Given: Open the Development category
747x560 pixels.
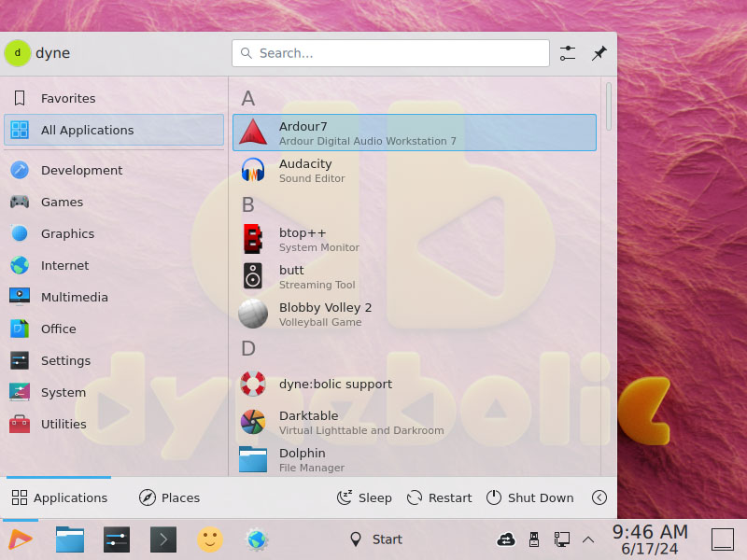Looking at the screenshot, I should [114, 170].
